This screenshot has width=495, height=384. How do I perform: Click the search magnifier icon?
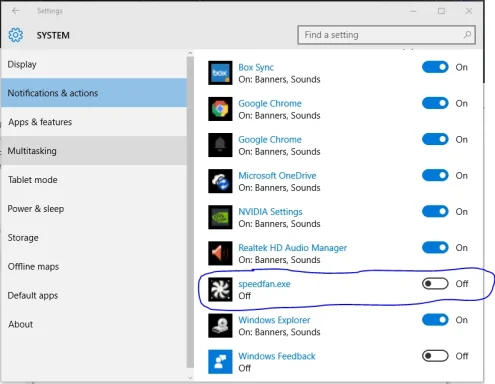tap(467, 35)
